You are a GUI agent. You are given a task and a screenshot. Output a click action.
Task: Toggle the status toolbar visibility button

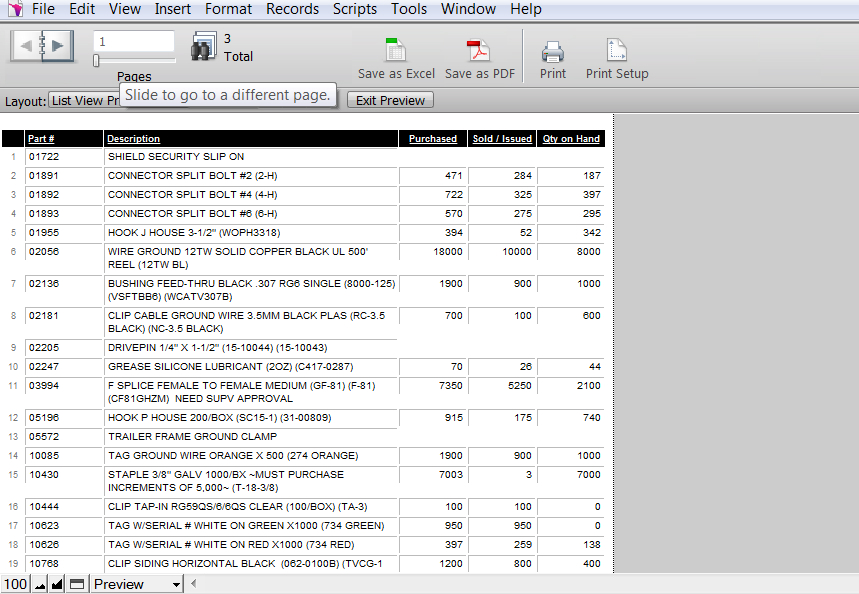(77, 584)
